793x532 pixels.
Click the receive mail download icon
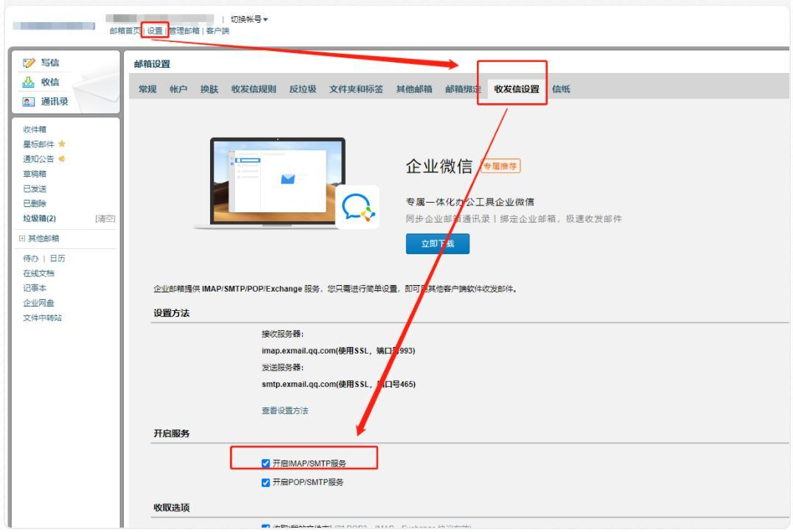28,82
